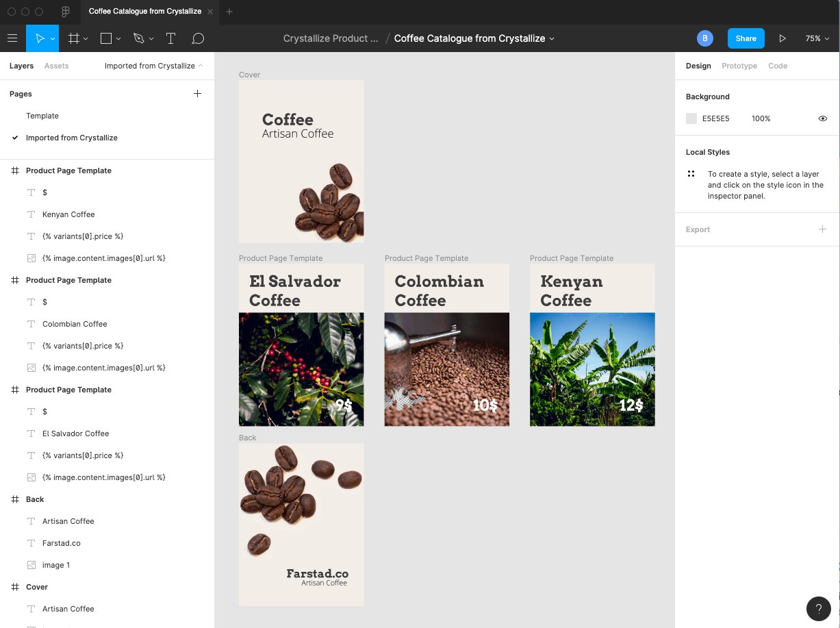This screenshot has height=628, width=840.
Task: Select the Template page
Action: tap(42, 116)
